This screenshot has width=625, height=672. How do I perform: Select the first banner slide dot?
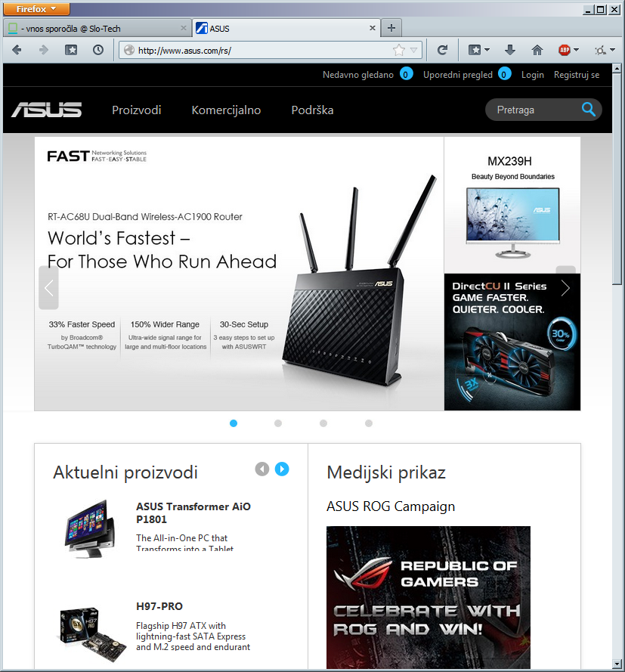click(x=234, y=423)
